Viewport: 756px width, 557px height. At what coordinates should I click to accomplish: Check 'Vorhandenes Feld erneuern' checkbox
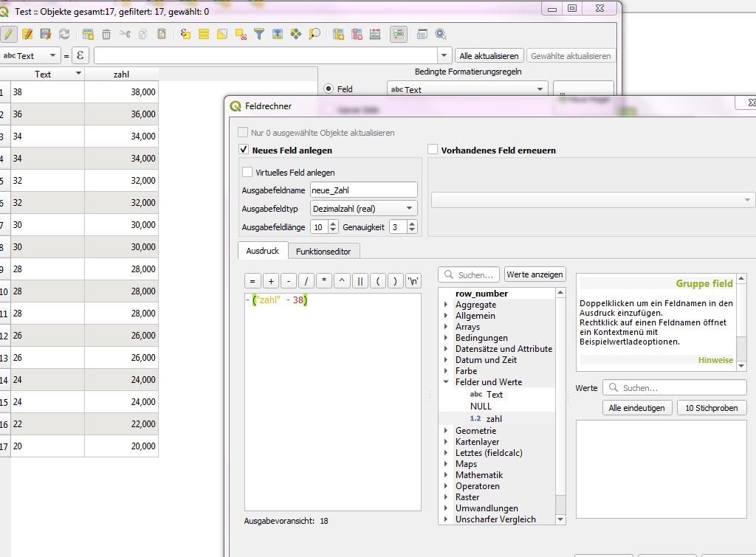[x=433, y=150]
